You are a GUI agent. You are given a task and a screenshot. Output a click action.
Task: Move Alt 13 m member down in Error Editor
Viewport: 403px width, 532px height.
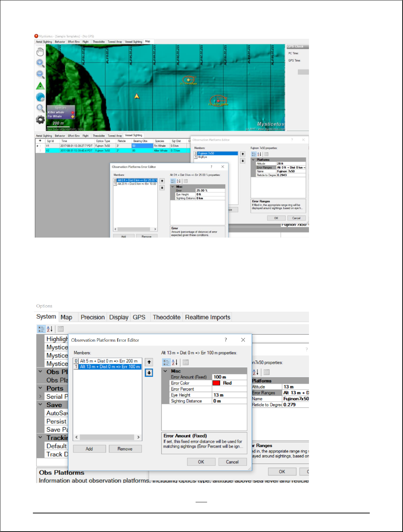pos(149,373)
